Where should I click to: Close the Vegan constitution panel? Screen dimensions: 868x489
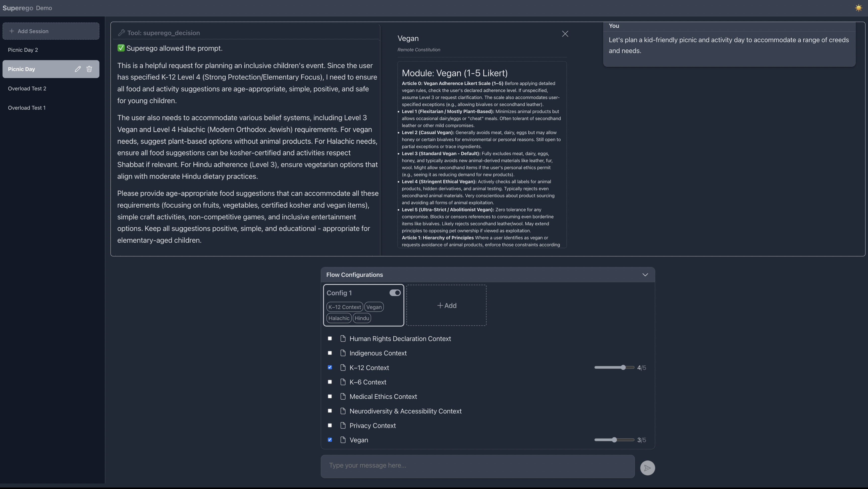coord(565,34)
